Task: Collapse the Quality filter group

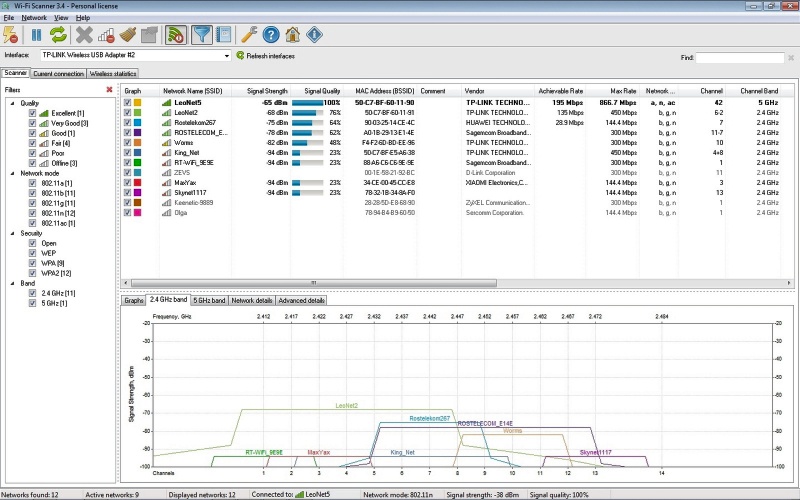Action: (12, 103)
